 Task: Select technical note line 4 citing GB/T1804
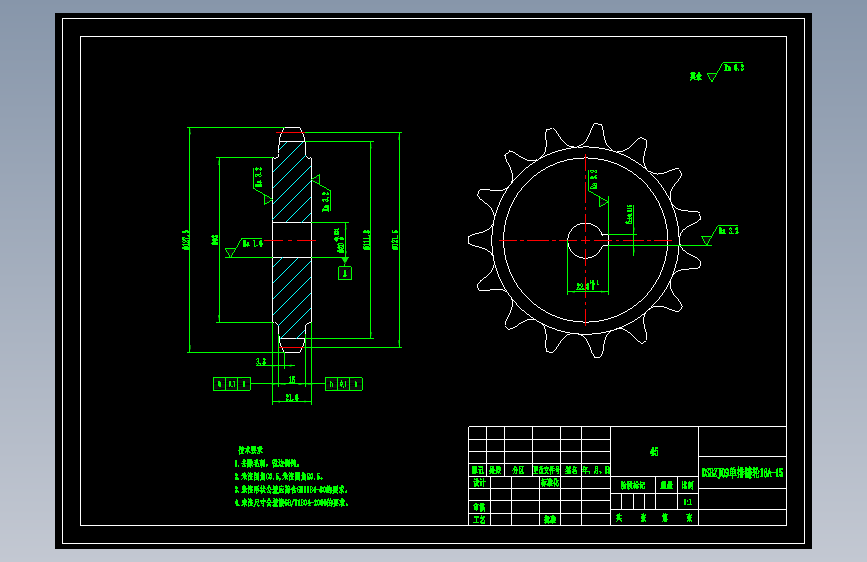291,503
